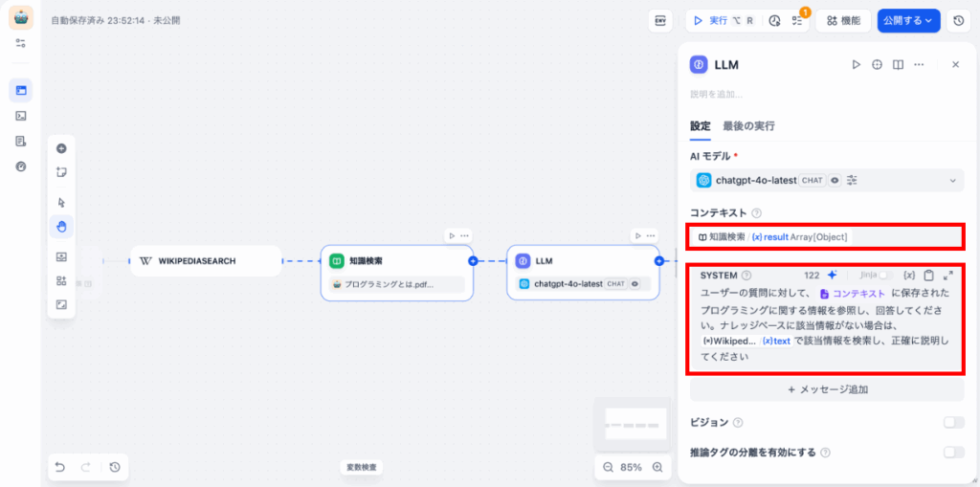Select the pointer mode tool
980x487 pixels.
click(x=61, y=202)
